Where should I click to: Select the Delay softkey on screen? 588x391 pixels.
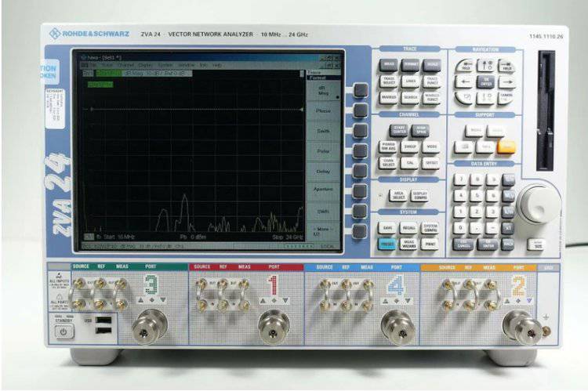323,172
